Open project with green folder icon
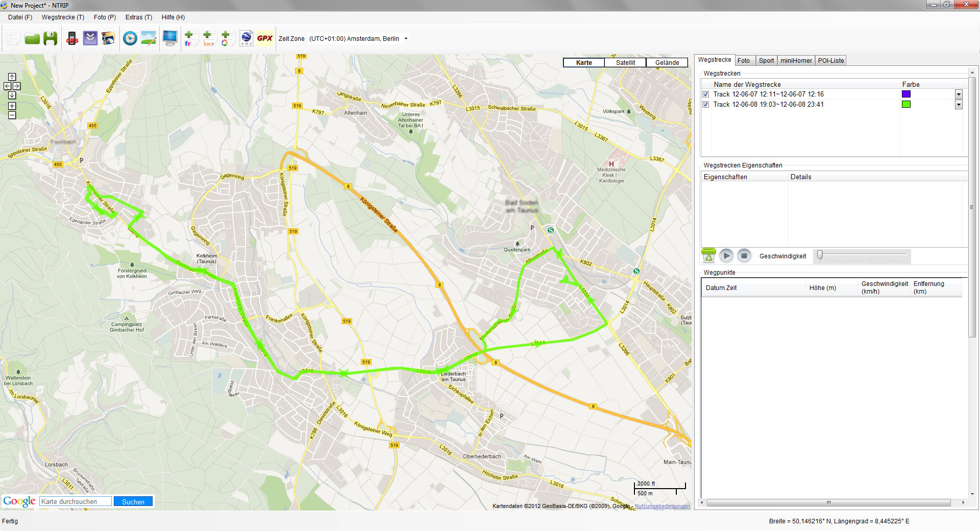The height and width of the screenshot is (531, 980). point(32,39)
